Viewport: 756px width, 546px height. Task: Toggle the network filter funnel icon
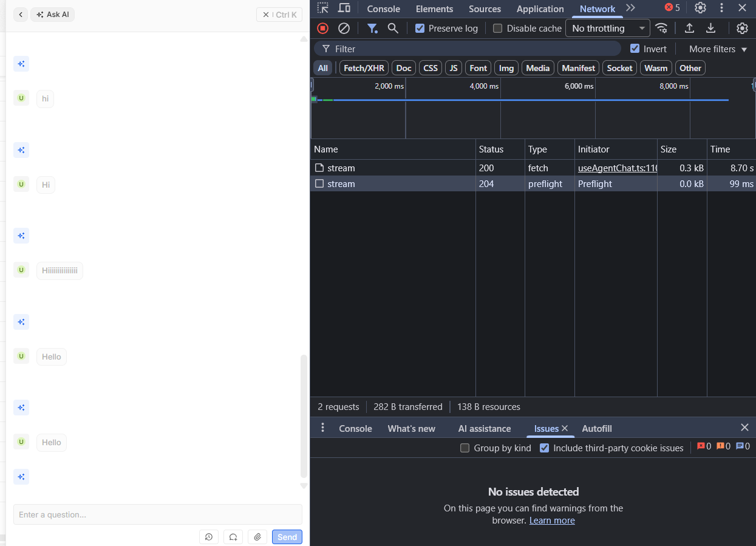[372, 28]
